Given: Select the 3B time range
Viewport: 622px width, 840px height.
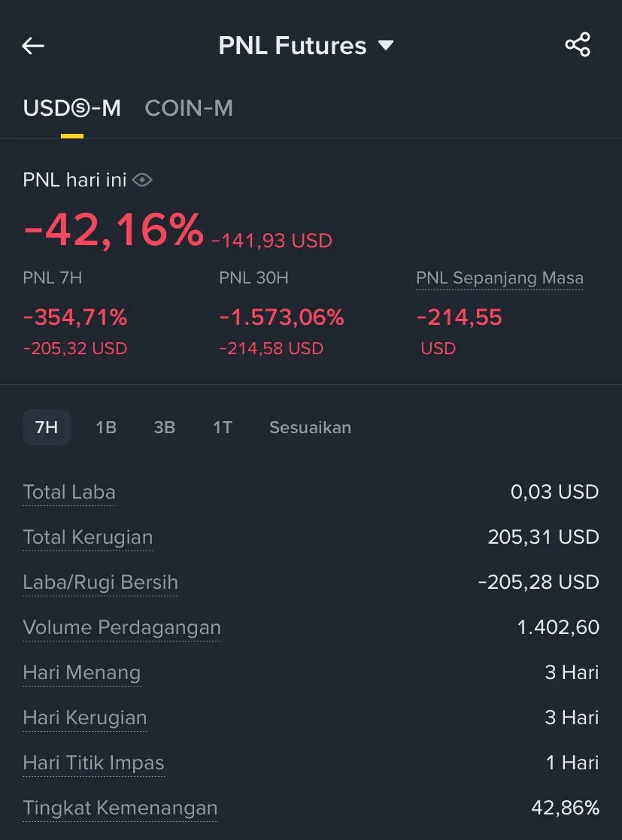Looking at the screenshot, I should [x=164, y=427].
